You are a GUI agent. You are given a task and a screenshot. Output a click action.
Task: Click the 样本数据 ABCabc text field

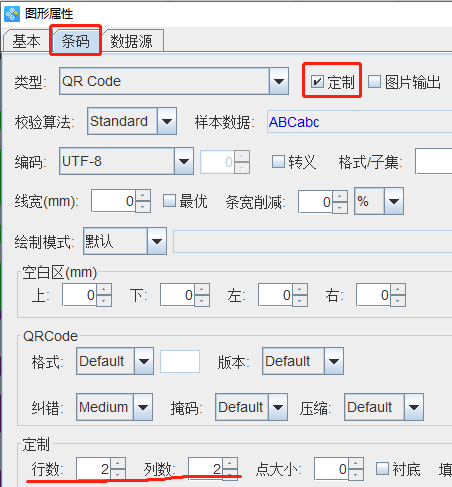point(359,122)
